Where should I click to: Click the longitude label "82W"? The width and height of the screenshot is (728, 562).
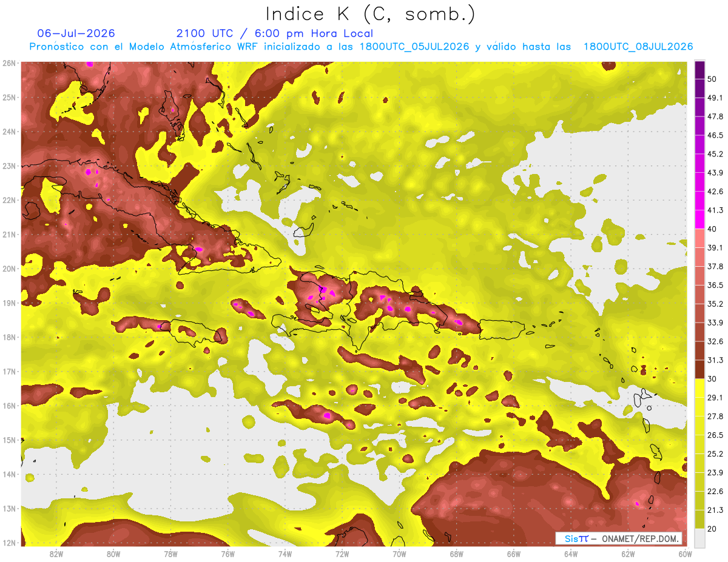pos(56,554)
